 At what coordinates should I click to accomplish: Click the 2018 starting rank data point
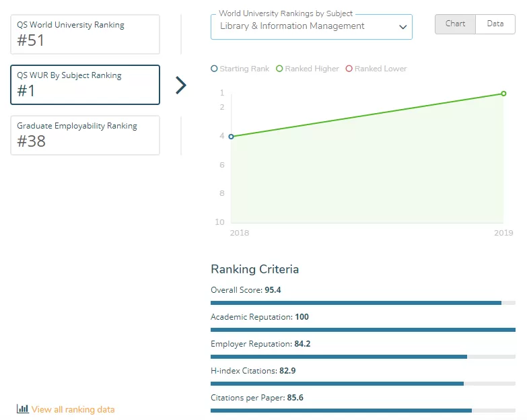pyautogui.click(x=232, y=137)
